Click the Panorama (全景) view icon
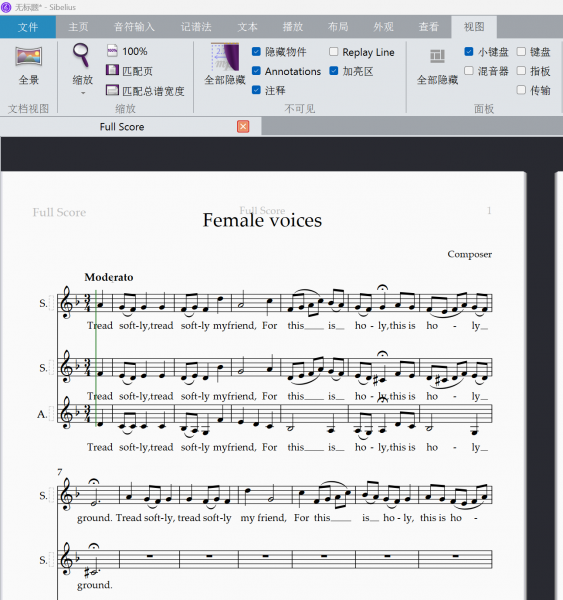The height and width of the screenshot is (600, 563). tap(29, 57)
